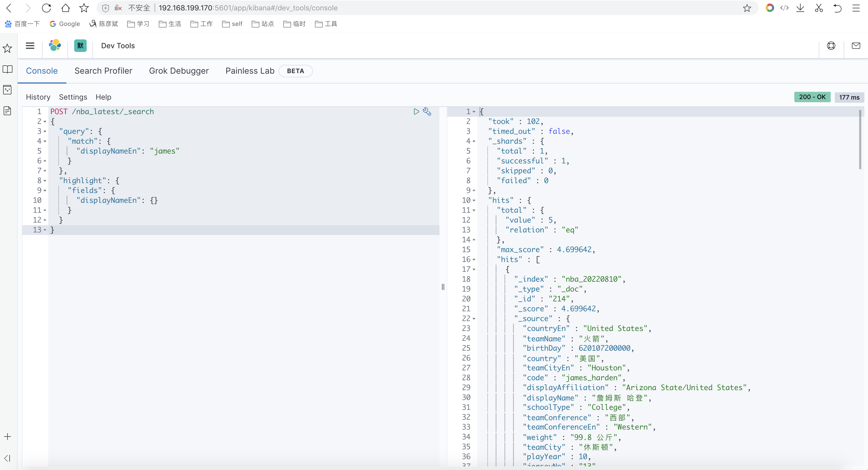Select the Search Profiler tab
The image size is (868, 470).
(103, 71)
